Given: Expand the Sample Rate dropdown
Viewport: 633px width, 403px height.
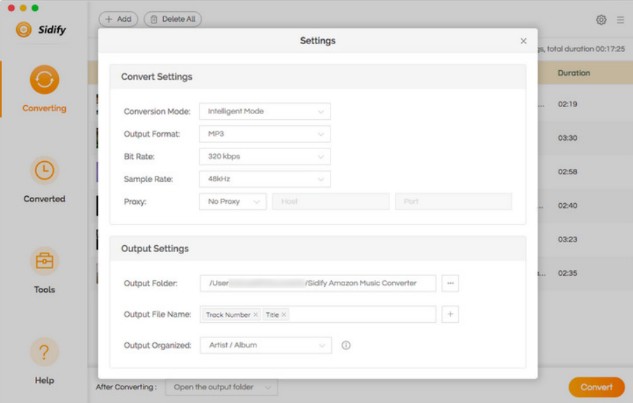Looking at the screenshot, I should [265, 179].
